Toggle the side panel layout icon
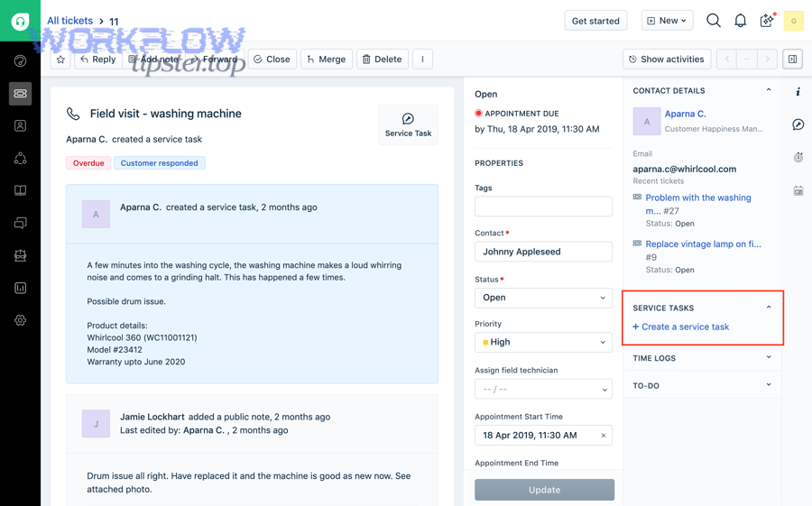This screenshot has height=506, width=812. (x=792, y=60)
